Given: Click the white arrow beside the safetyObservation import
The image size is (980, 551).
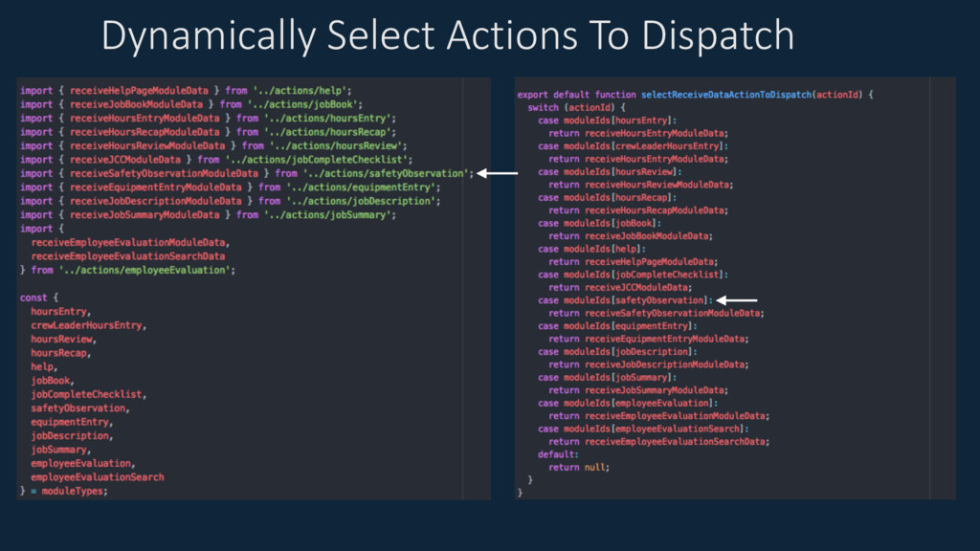Looking at the screenshot, I should [x=498, y=173].
